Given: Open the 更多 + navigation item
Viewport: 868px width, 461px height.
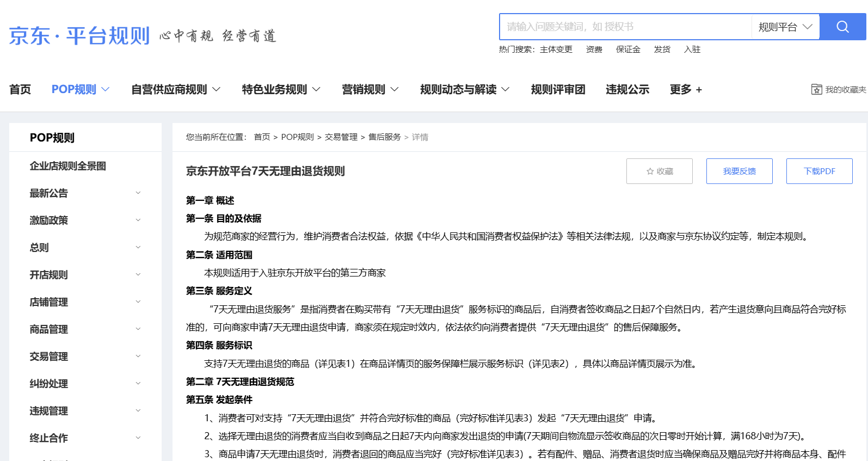Looking at the screenshot, I should [x=686, y=89].
